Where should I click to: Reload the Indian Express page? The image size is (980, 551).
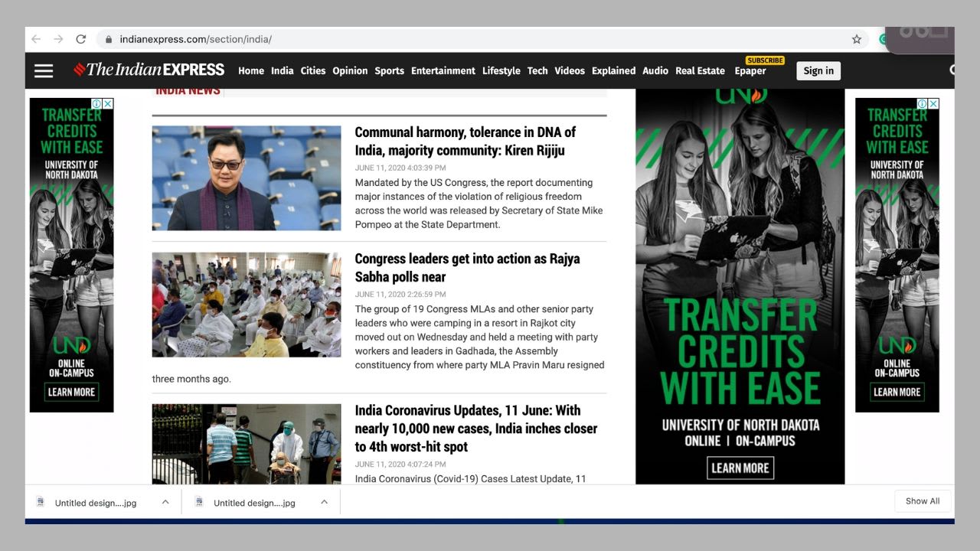80,39
